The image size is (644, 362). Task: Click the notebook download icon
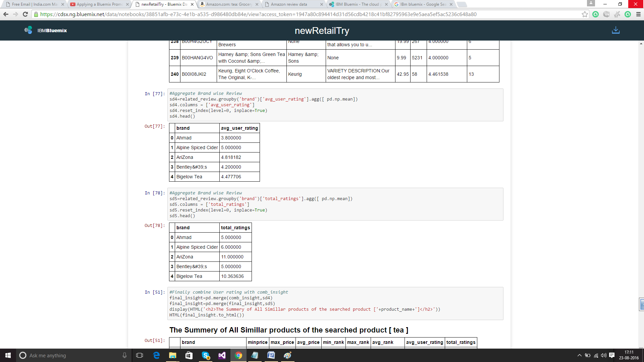(x=615, y=31)
